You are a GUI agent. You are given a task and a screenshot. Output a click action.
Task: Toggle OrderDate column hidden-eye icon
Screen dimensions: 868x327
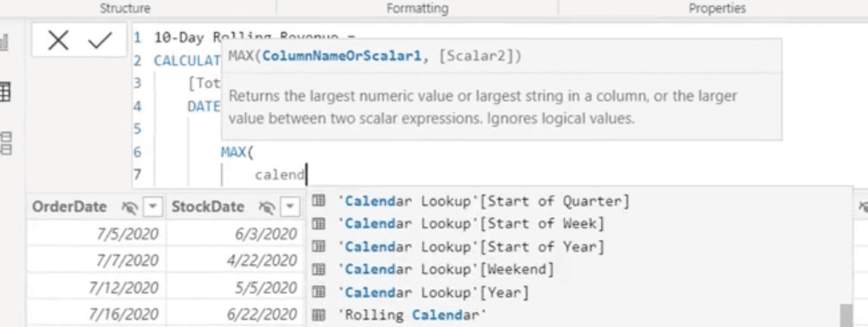tap(130, 207)
